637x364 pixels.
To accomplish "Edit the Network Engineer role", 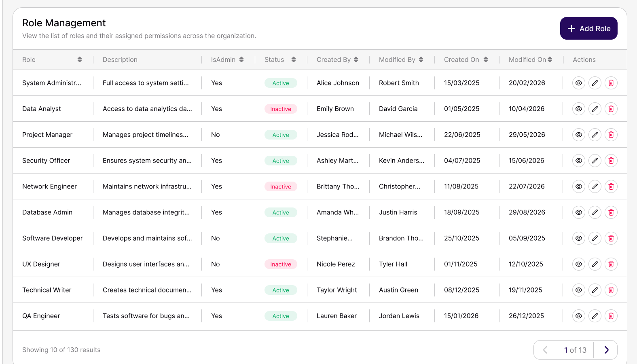I will [x=595, y=186].
